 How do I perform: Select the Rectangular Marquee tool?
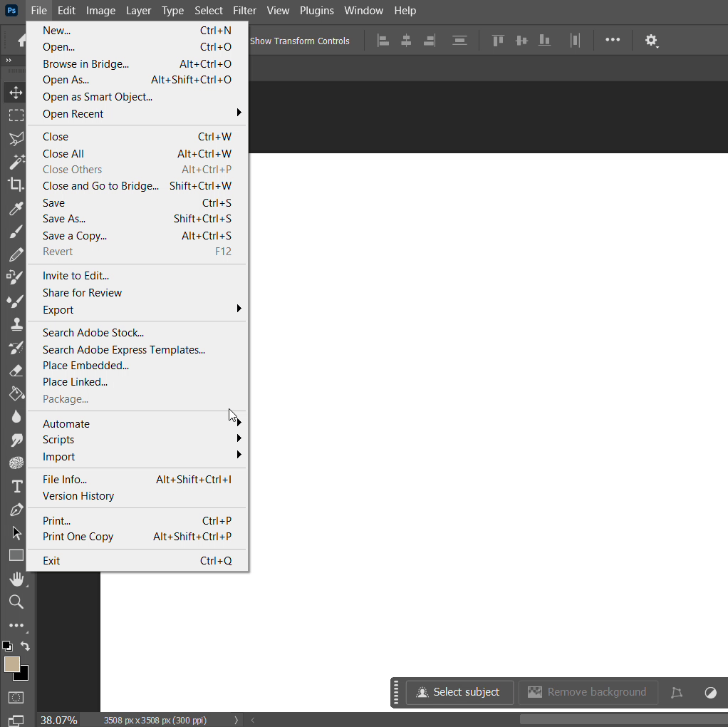(16, 115)
